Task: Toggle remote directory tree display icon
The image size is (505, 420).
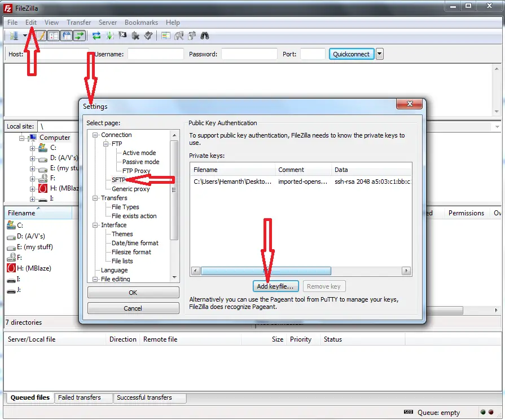Action: coord(67,36)
